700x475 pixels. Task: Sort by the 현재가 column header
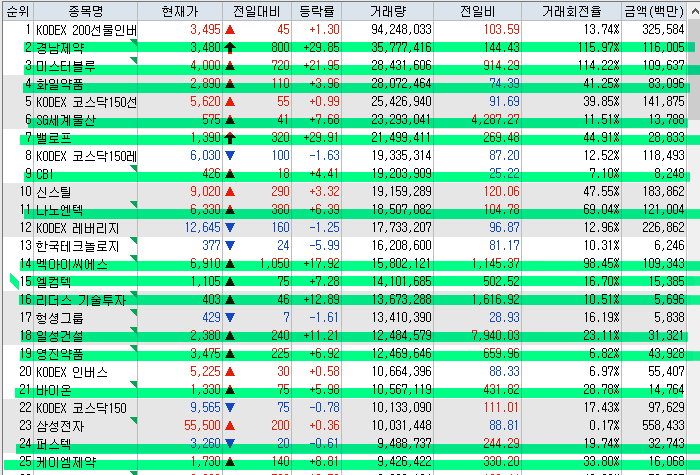coord(180,11)
